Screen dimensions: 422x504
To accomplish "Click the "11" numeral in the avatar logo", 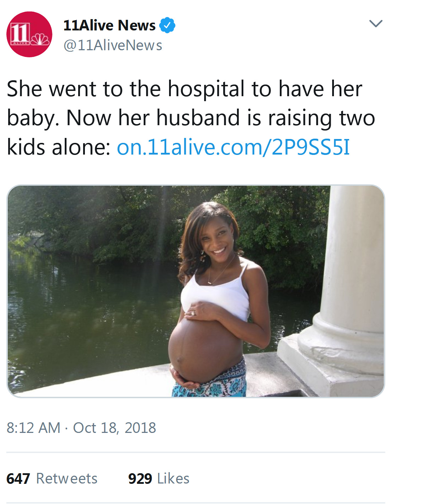I will click(20, 33).
